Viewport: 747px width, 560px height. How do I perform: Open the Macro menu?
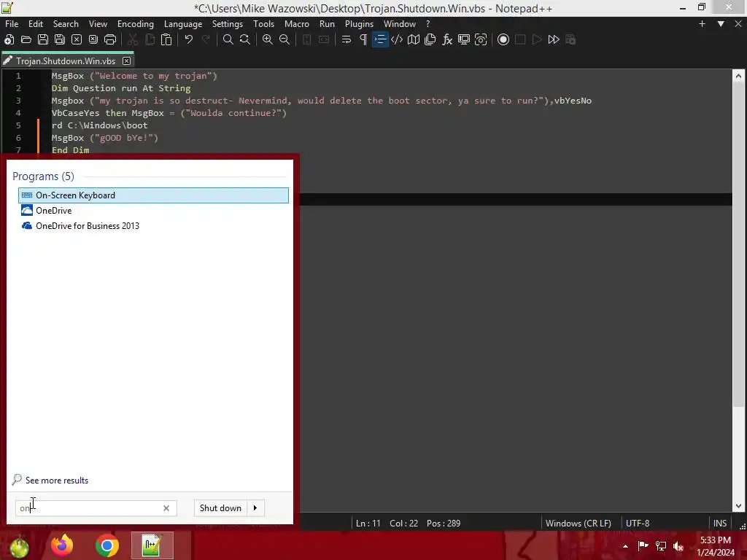297,24
